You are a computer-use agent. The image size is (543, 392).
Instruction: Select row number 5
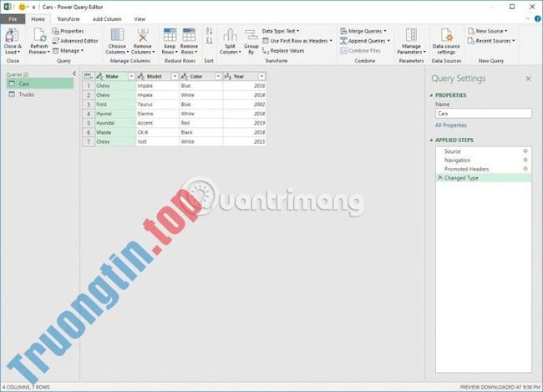[x=89, y=123]
